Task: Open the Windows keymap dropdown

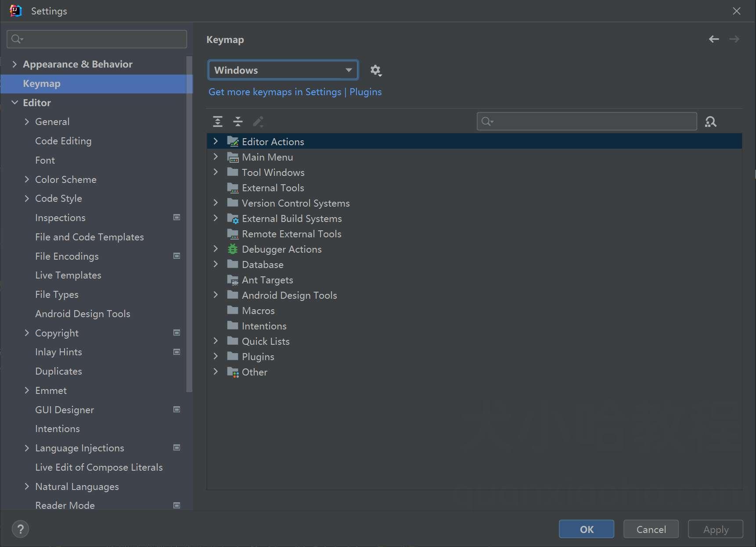Action: click(x=283, y=70)
